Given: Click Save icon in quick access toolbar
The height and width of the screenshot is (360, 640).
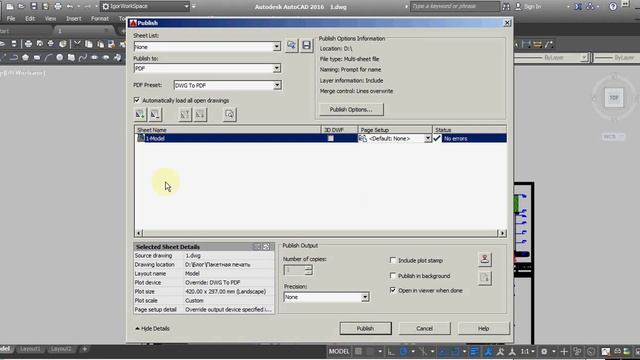Looking at the screenshot, I should tap(34, 7).
